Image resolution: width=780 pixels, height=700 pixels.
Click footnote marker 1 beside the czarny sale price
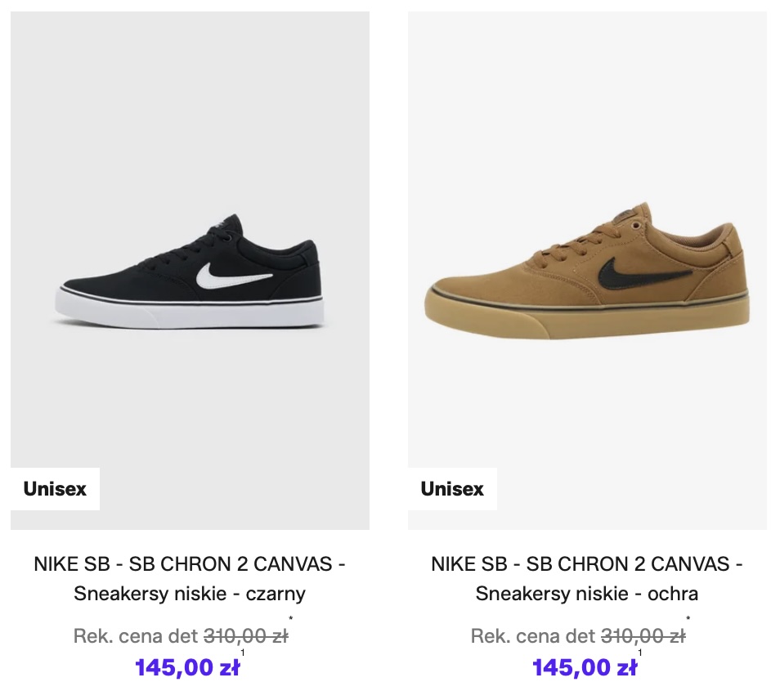pos(243,653)
